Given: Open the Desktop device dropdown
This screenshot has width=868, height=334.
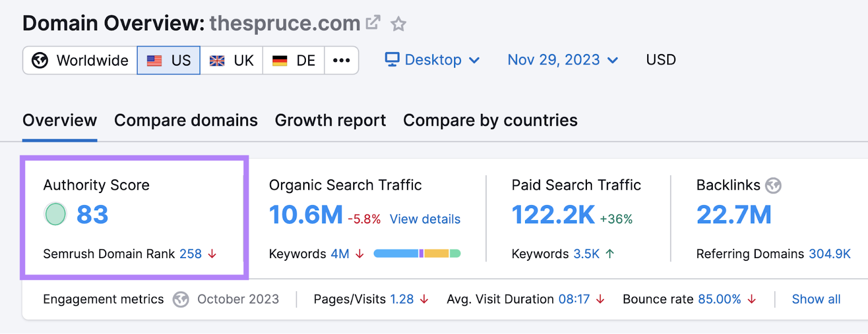Looking at the screenshot, I should [x=432, y=60].
